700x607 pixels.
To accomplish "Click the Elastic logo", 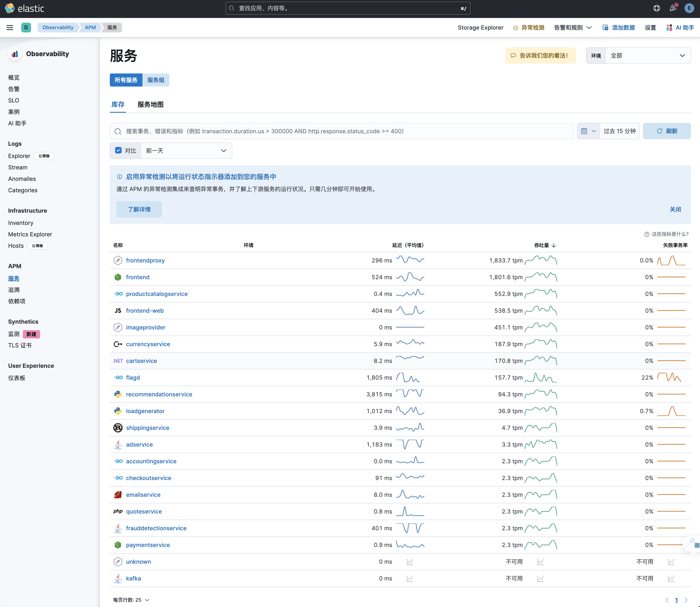I will pyautogui.click(x=24, y=8).
